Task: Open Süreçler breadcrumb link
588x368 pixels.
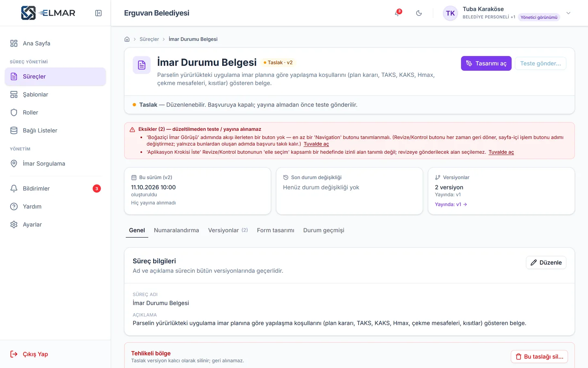Action: pos(149,39)
